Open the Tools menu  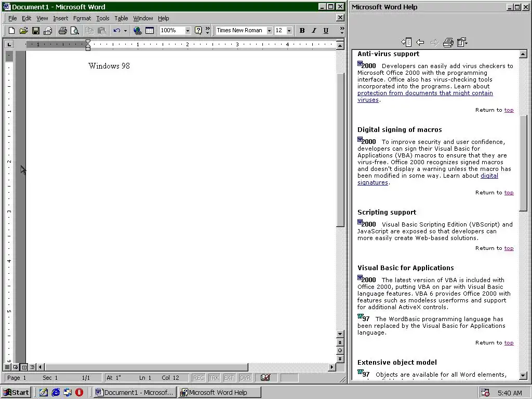103,18
